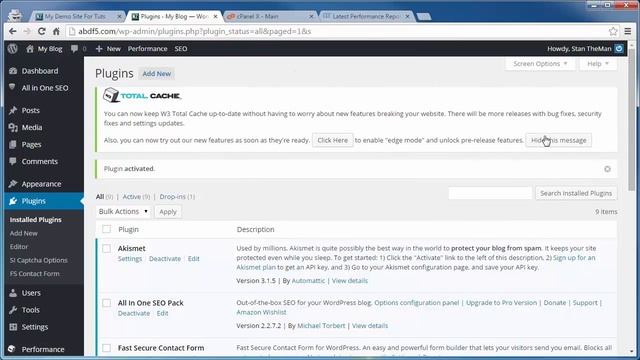
Task: Open Pages from the sidebar
Action: tap(31, 144)
